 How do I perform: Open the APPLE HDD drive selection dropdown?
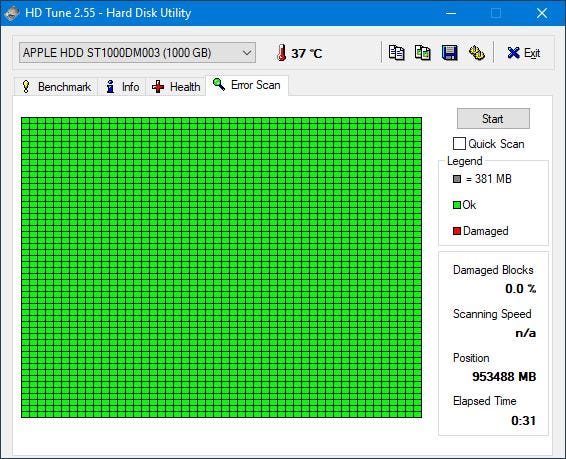(137, 53)
